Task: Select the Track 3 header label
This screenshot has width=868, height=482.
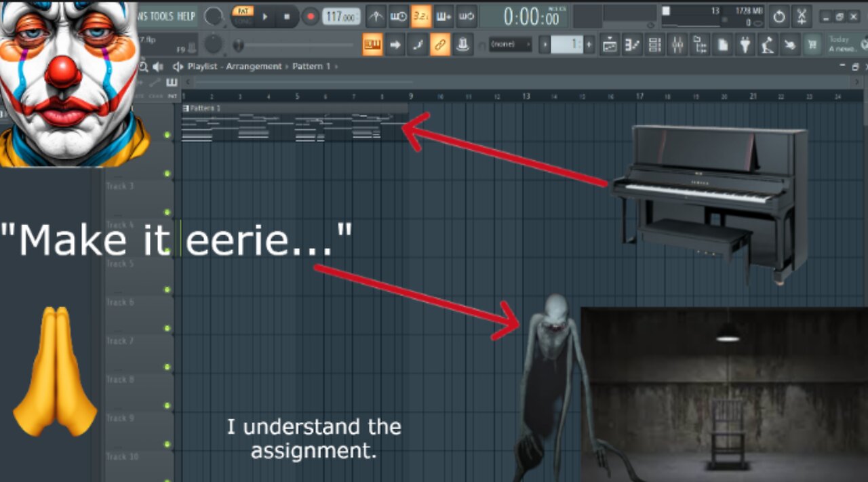Action: point(120,186)
